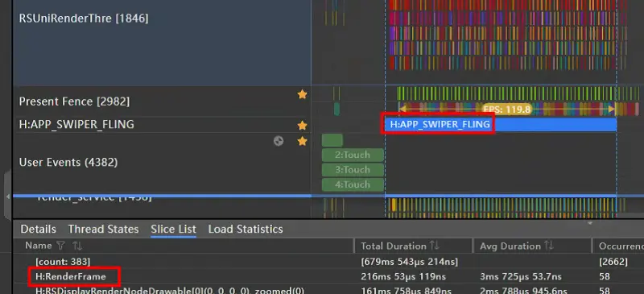644x294 pixels.
Task: Select the RSUniRenderThre [1846] thread lane
Action: [162, 43]
